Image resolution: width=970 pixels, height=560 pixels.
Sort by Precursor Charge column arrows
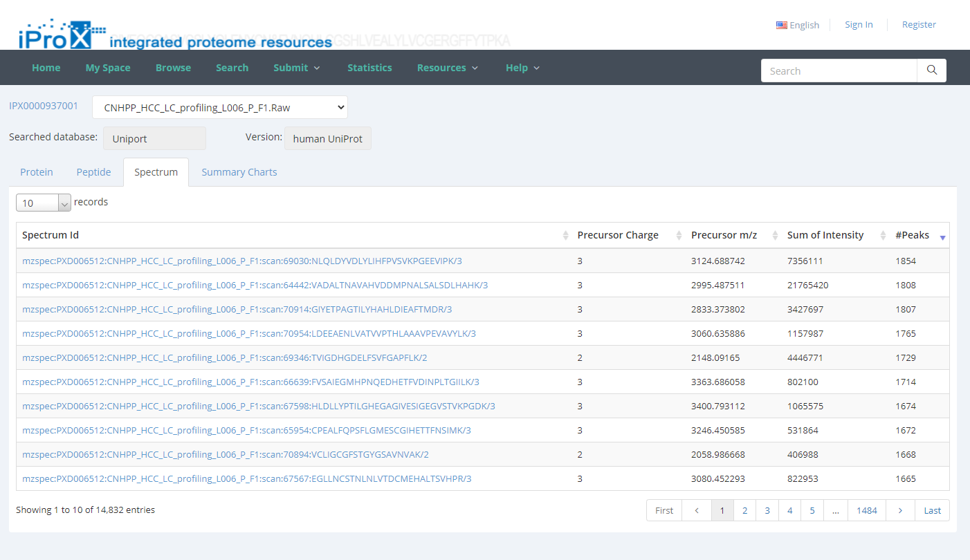679,236
